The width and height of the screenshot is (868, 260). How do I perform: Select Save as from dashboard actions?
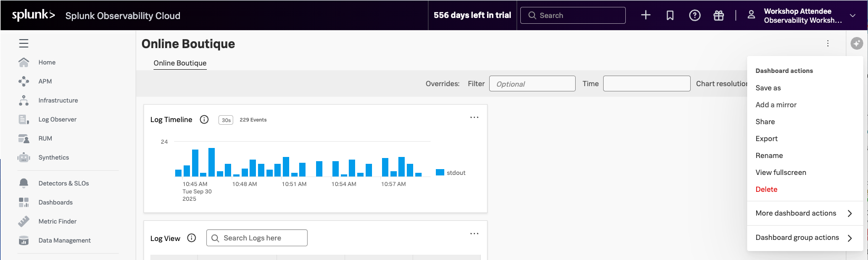pyautogui.click(x=768, y=88)
